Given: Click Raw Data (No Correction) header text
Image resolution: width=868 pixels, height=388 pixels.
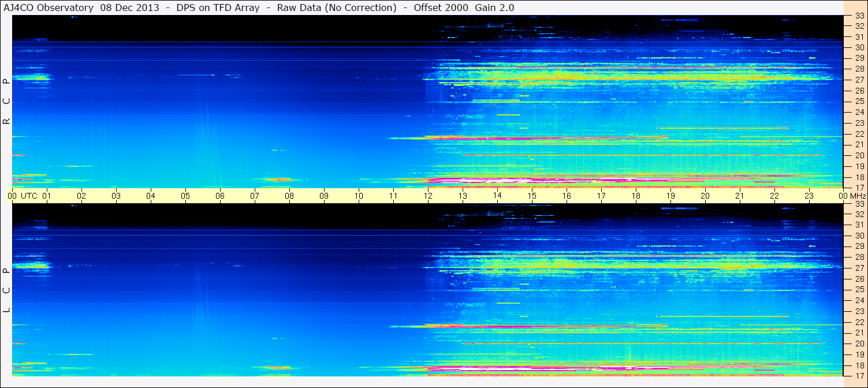Looking at the screenshot, I should [337, 8].
